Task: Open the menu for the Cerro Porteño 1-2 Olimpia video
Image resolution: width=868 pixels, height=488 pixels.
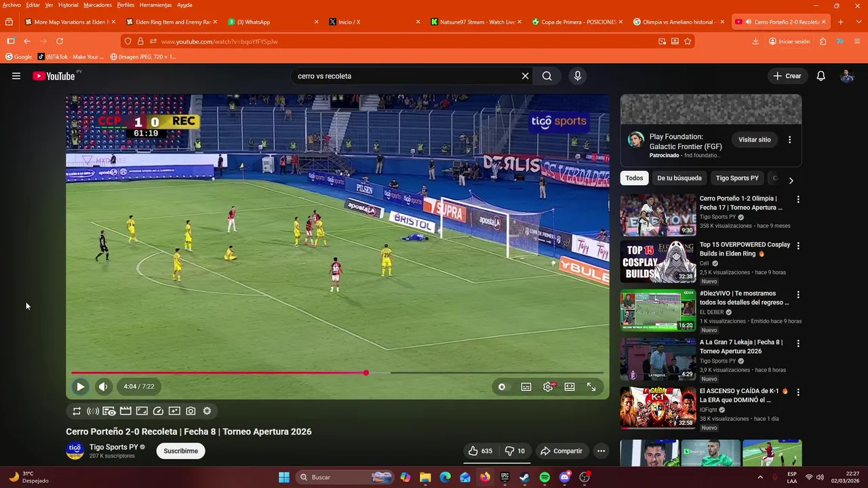Action: pos(798,200)
